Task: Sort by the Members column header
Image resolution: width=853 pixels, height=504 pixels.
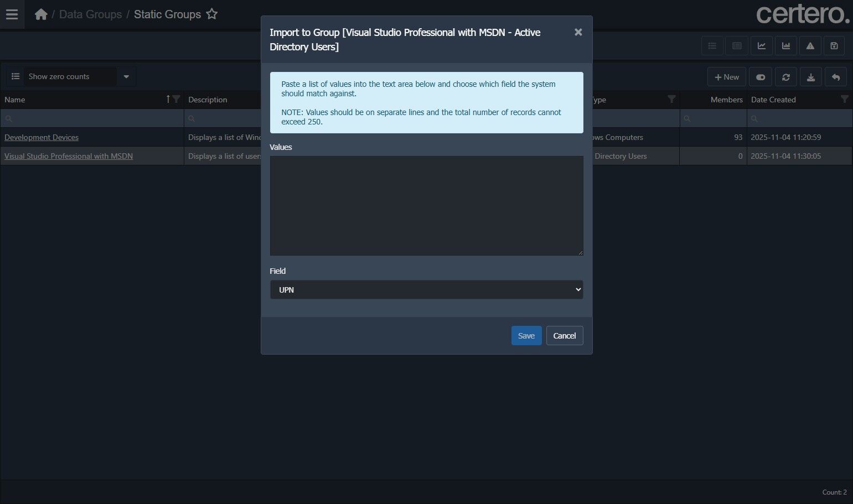Action: (x=726, y=100)
